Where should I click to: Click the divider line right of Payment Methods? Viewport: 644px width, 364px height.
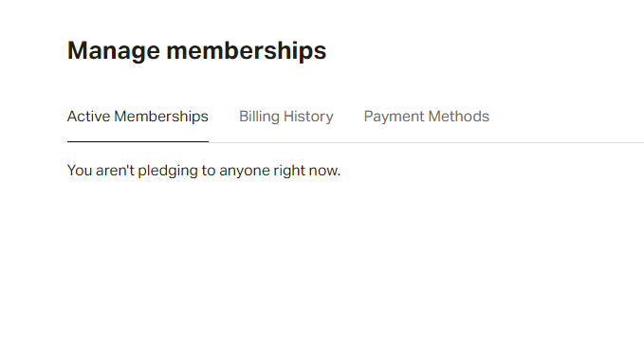tap(567, 142)
